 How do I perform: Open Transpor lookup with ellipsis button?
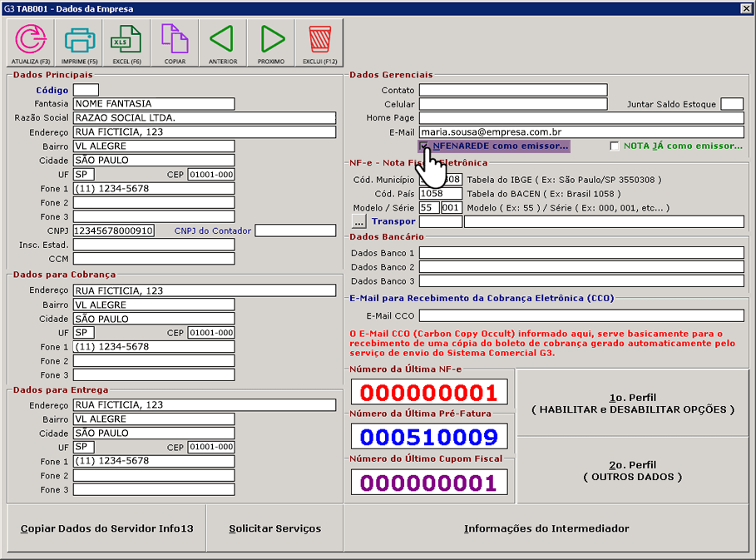pos(359,221)
